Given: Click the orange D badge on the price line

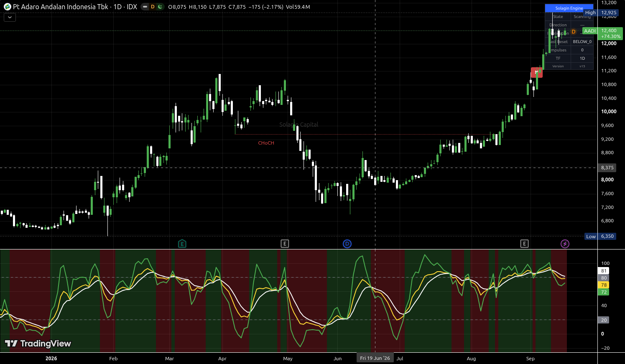Looking at the screenshot, I should pos(574,31).
